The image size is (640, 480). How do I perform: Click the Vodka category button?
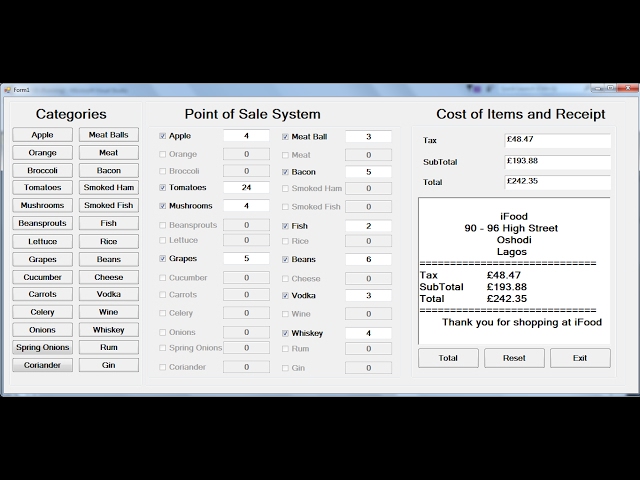click(109, 294)
